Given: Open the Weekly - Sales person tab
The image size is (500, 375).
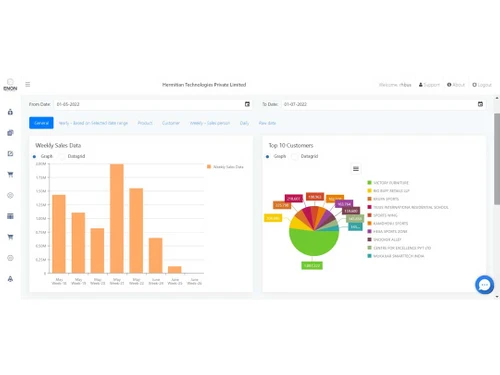Looking at the screenshot, I should pyautogui.click(x=210, y=123).
